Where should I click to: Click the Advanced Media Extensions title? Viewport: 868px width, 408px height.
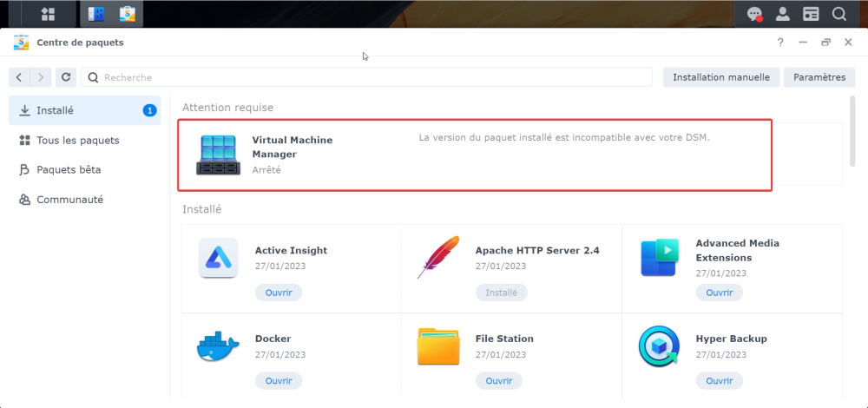point(737,250)
